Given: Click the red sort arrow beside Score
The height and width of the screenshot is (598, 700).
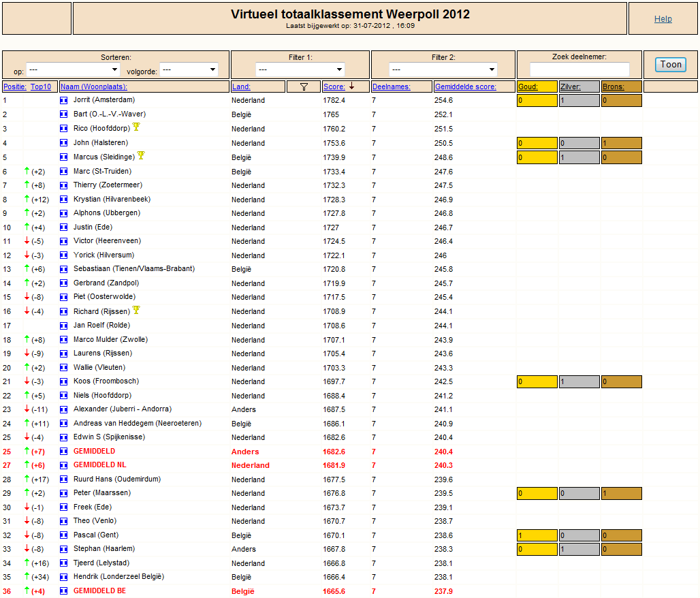Looking at the screenshot, I should (352, 86).
